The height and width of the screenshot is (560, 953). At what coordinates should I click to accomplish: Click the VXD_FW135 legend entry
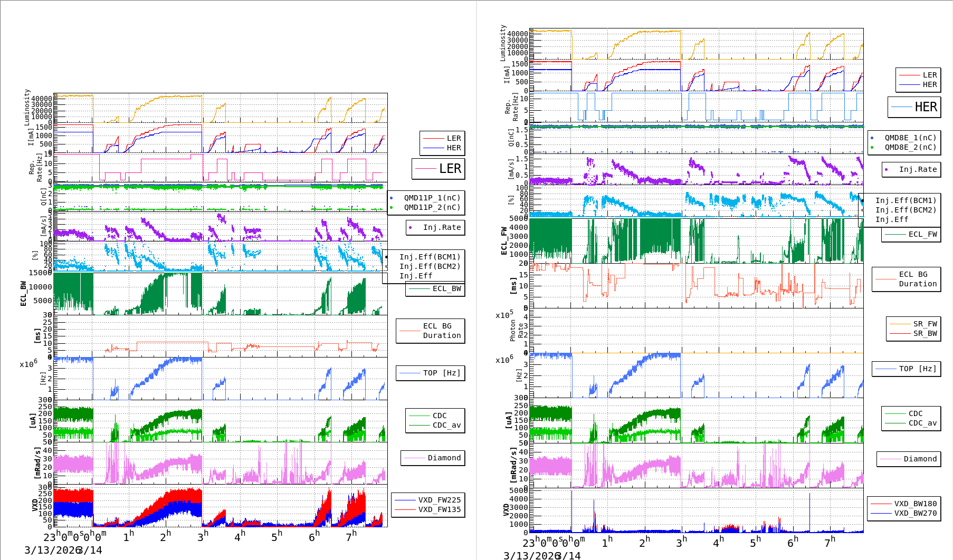click(x=428, y=510)
